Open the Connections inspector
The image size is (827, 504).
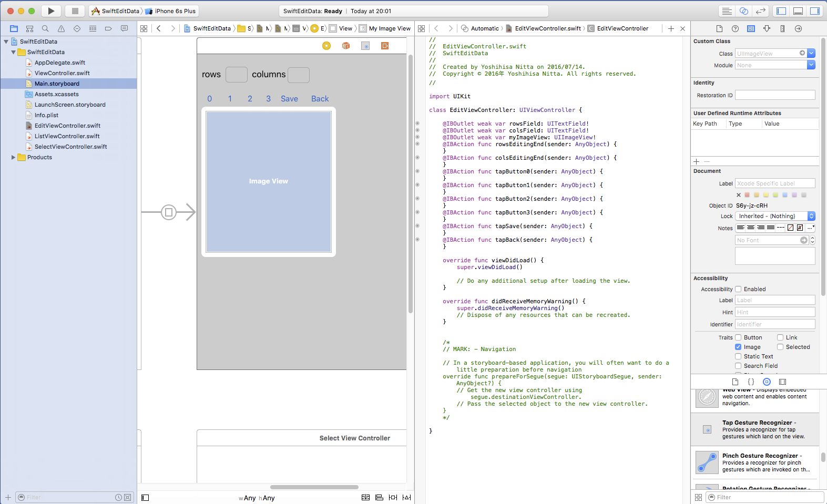798,29
